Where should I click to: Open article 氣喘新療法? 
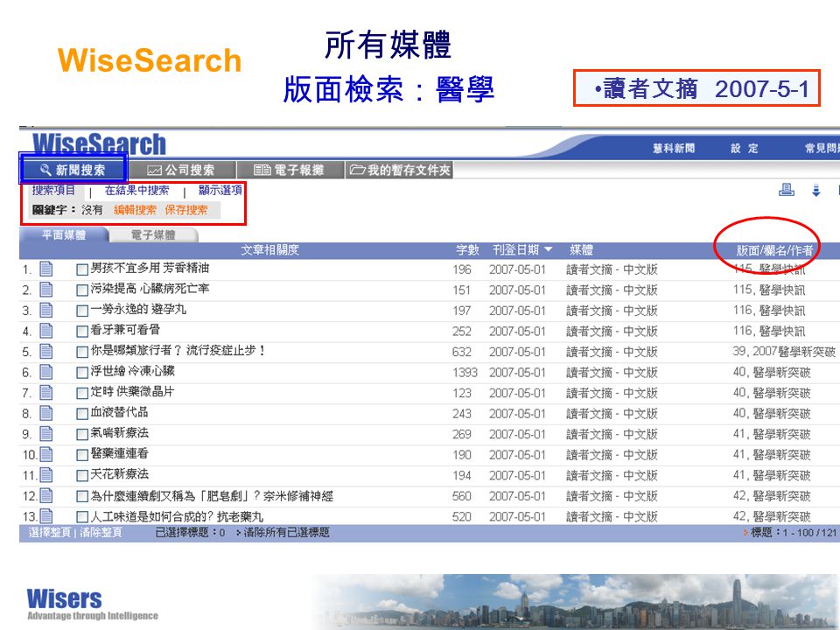(119, 433)
